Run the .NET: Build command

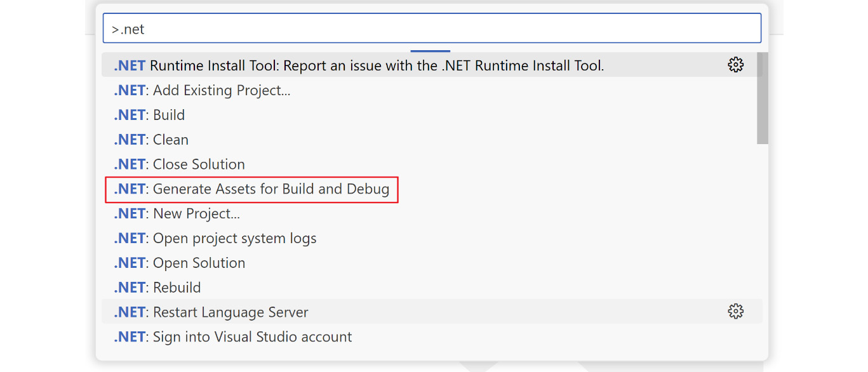click(432, 115)
